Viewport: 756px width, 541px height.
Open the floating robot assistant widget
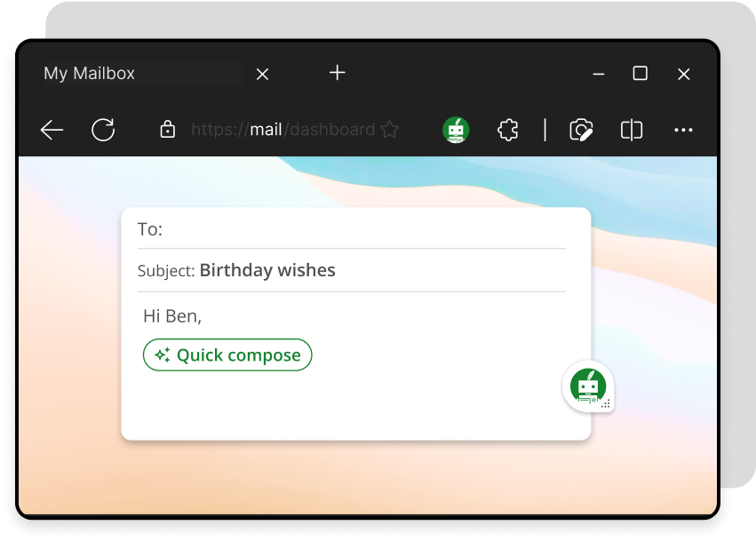click(x=587, y=386)
